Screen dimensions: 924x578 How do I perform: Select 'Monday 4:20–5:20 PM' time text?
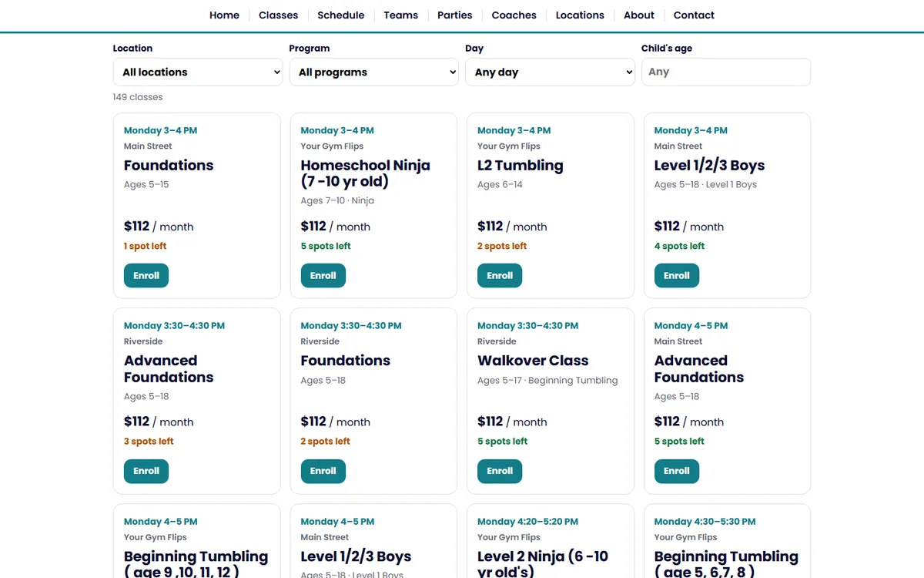[x=527, y=522]
